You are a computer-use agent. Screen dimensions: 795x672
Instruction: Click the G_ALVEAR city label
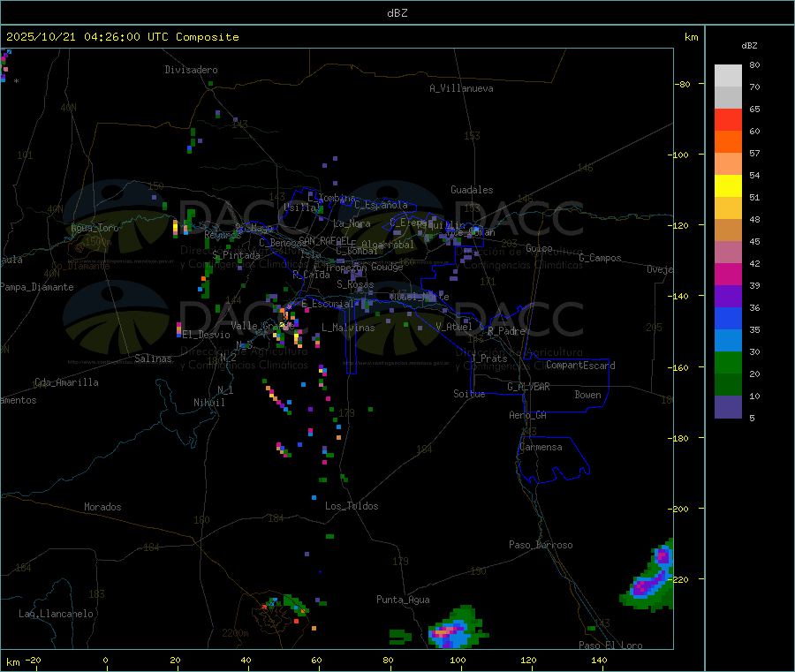tap(528, 387)
